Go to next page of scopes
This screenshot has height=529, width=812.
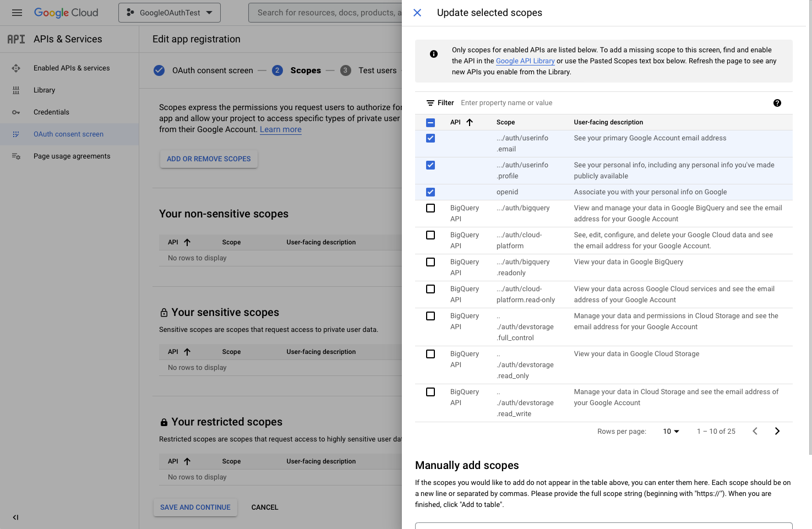click(x=777, y=431)
